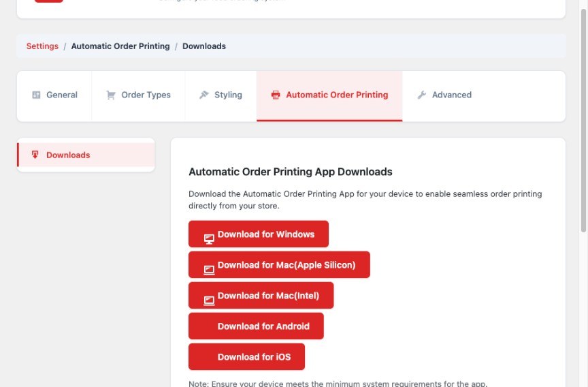Click laptop icon on Mac(Intel) button
Viewport: 588px width, 387px height.
pyautogui.click(x=209, y=300)
